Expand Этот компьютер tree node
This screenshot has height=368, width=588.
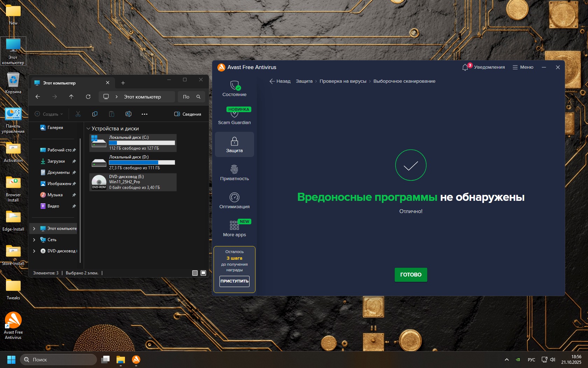(x=34, y=229)
